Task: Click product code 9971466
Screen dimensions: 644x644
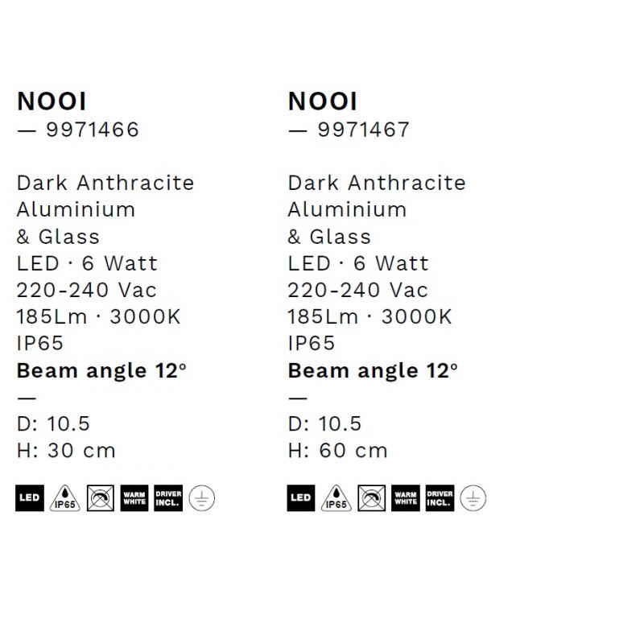Action: click(93, 130)
